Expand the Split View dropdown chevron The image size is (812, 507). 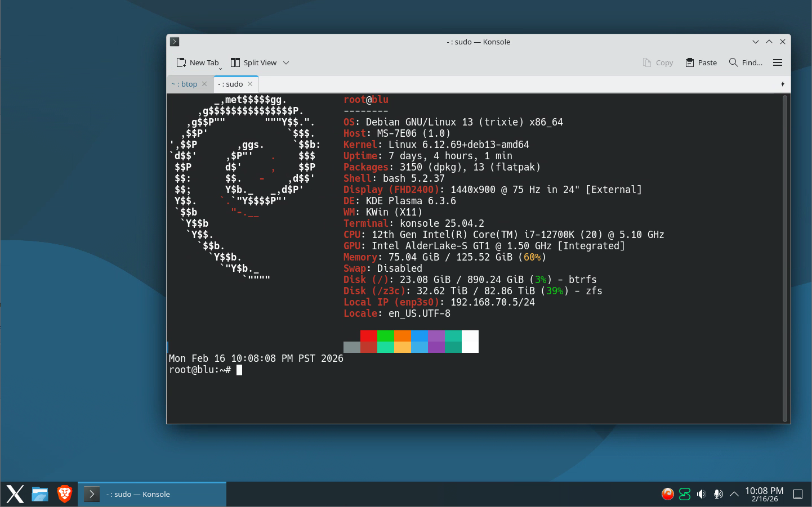click(x=286, y=62)
